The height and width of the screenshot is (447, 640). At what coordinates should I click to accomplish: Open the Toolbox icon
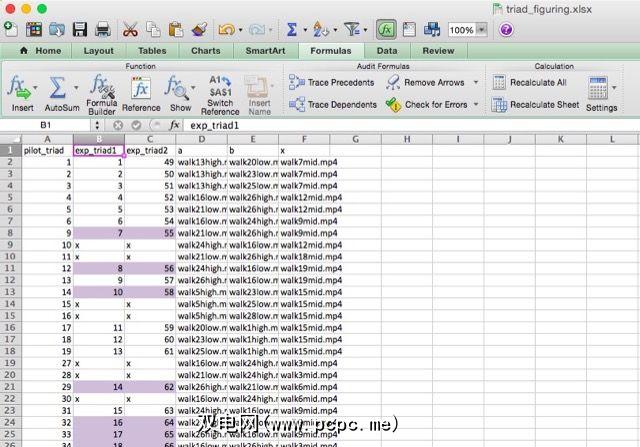[x=409, y=29]
